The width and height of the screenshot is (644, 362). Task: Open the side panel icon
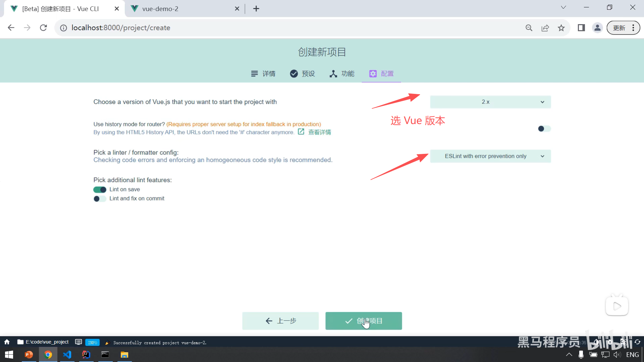pyautogui.click(x=581, y=28)
